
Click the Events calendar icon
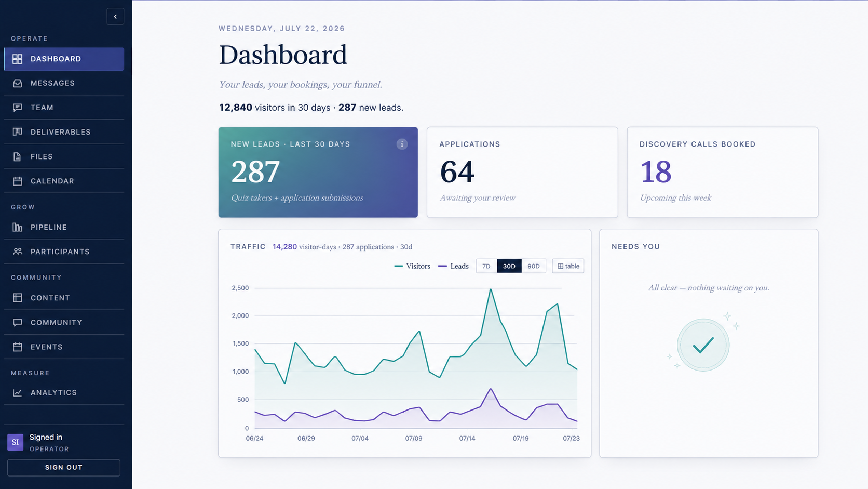coord(18,347)
